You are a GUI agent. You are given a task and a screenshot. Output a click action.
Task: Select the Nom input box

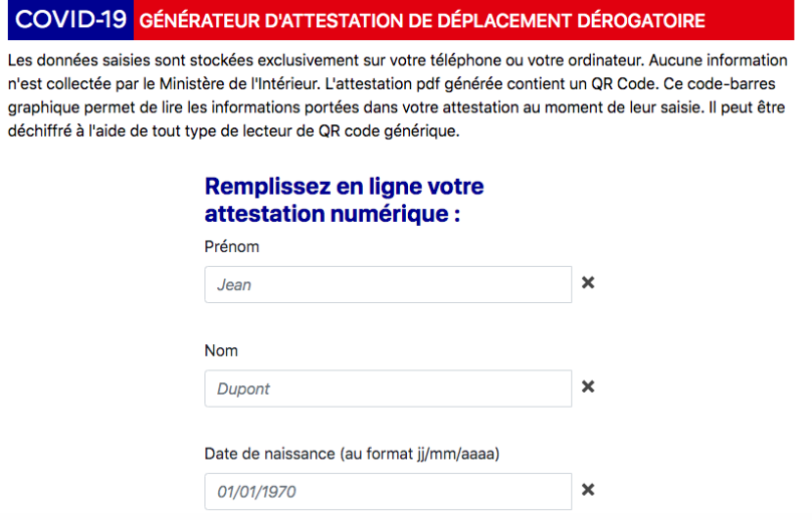click(x=387, y=388)
